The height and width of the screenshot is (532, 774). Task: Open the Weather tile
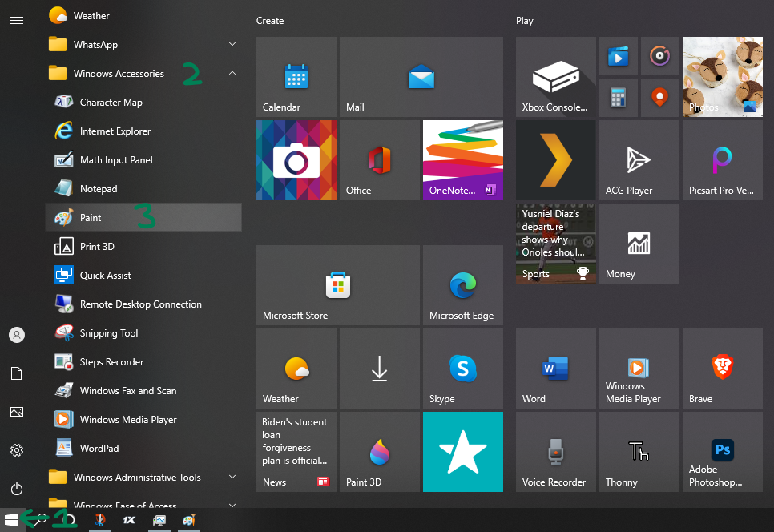tap(296, 369)
